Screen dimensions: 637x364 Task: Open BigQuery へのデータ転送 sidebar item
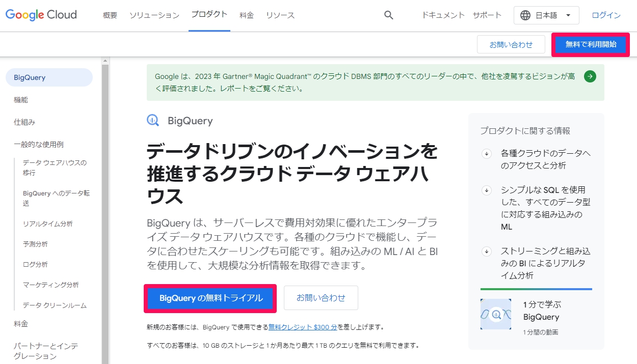tap(57, 198)
